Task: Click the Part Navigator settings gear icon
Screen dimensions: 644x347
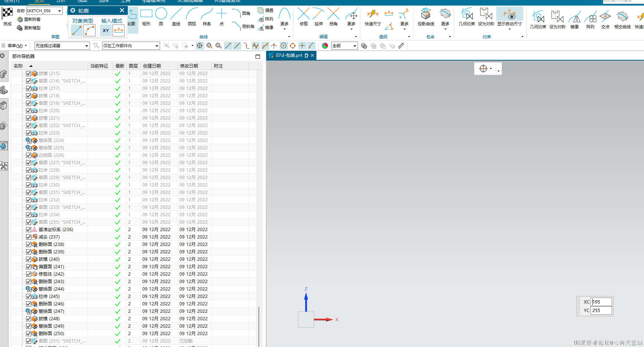Action: 3,56
